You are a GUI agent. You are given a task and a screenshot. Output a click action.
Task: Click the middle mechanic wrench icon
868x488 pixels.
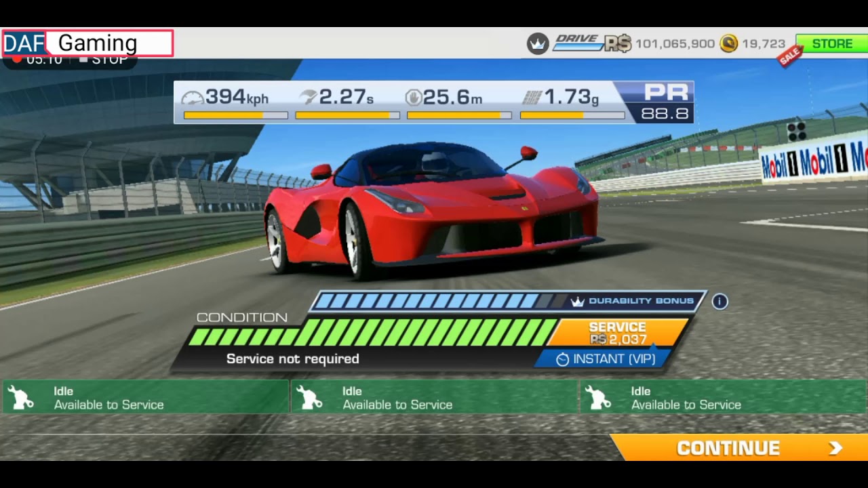tap(309, 399)
